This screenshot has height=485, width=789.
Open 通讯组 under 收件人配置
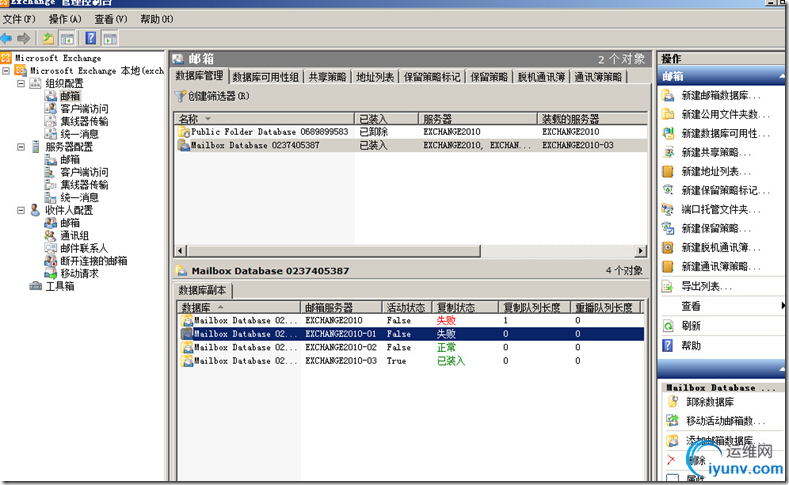pos(74,235)
